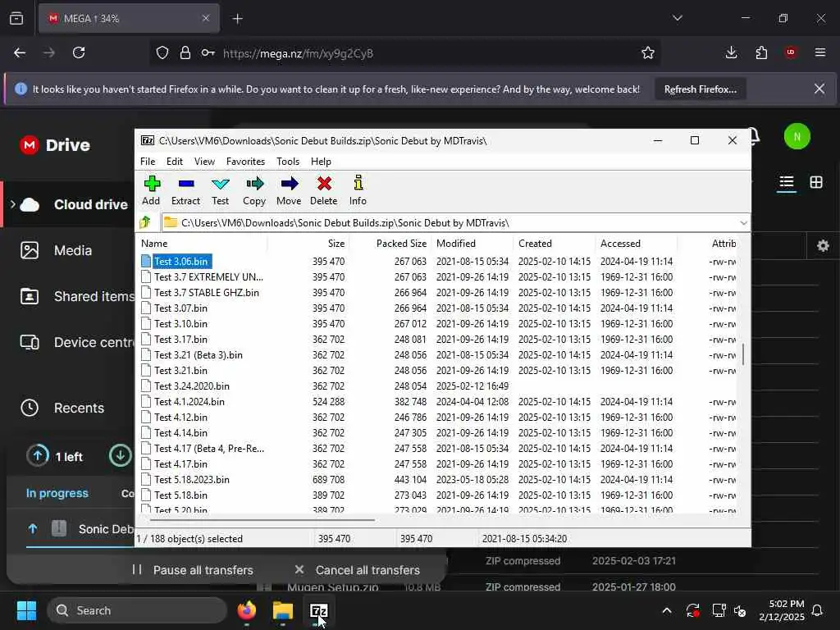The image size is (840, 630).
Task: Switch to the In progress transfers tab
Action: (x=57, y=493)
